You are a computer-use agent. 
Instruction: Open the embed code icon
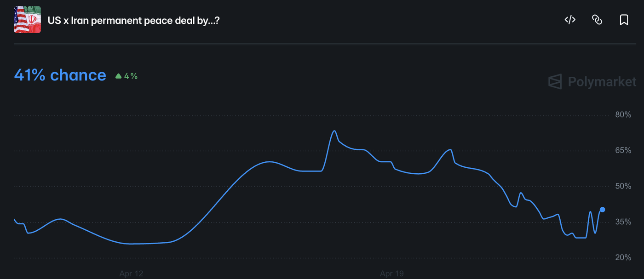[570, 20]
